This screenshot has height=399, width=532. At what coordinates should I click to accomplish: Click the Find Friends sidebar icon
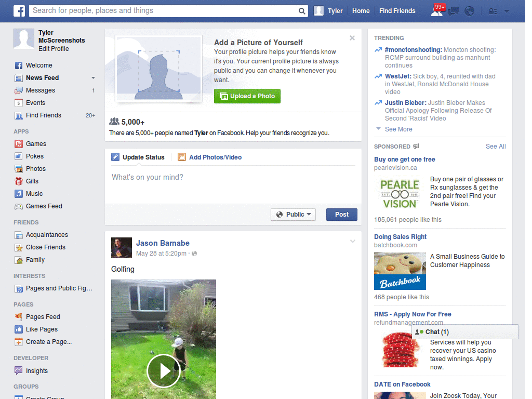[19, 115]
